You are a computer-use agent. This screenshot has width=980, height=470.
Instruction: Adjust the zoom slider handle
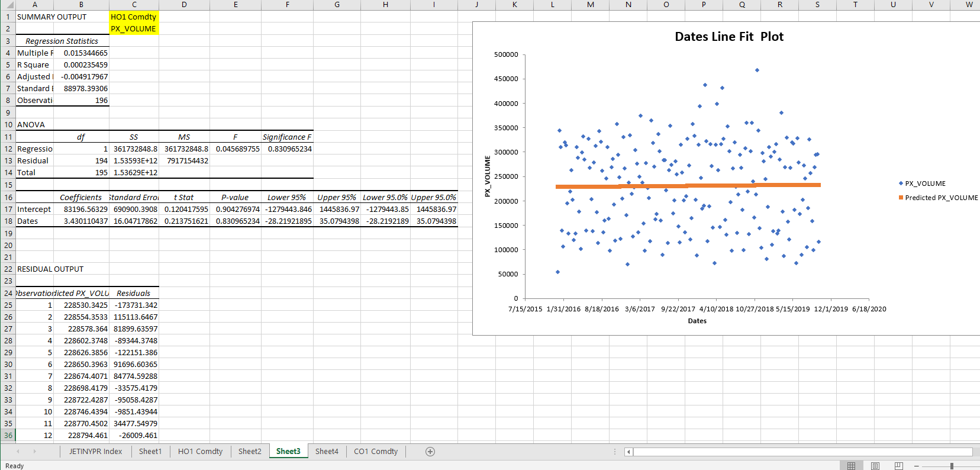point(952,466)
